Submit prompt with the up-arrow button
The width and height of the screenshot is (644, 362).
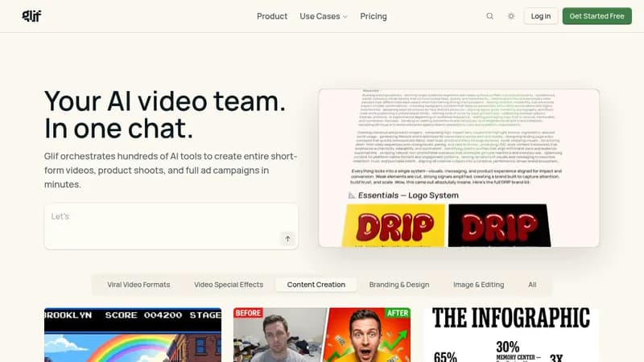287,238
